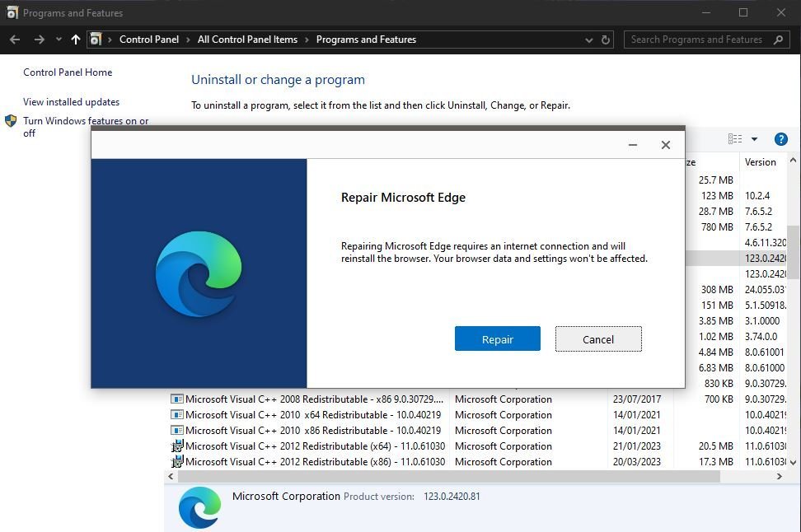Select Microsoft Visual C++ 2008 Redistributable x86 row
801x532 pixels.
click(477, 399)
